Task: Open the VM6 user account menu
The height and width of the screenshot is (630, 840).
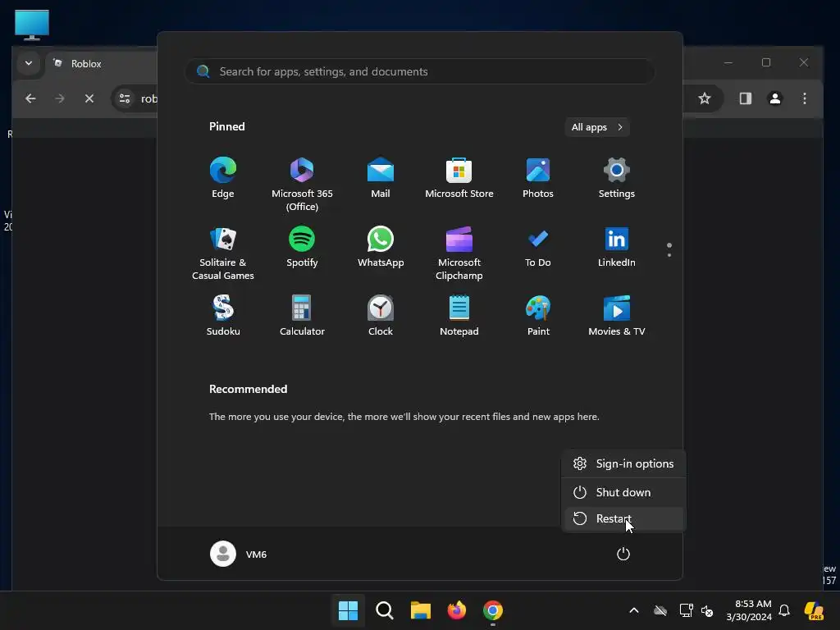Action: click(x=239, y=554)
